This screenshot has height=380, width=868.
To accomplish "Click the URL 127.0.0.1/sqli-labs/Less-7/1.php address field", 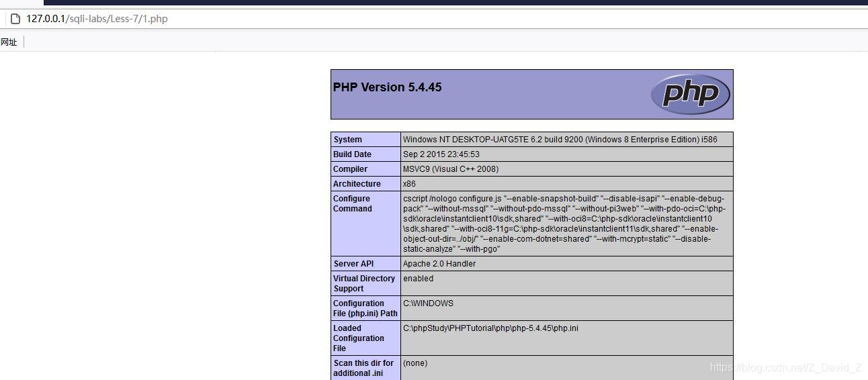I will click(97, 19).
